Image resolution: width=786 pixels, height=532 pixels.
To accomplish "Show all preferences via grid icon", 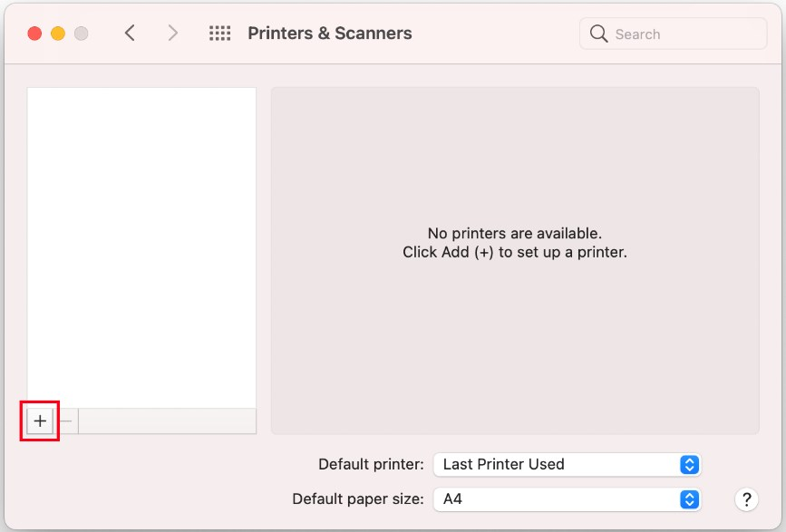I will pos(219,33).
